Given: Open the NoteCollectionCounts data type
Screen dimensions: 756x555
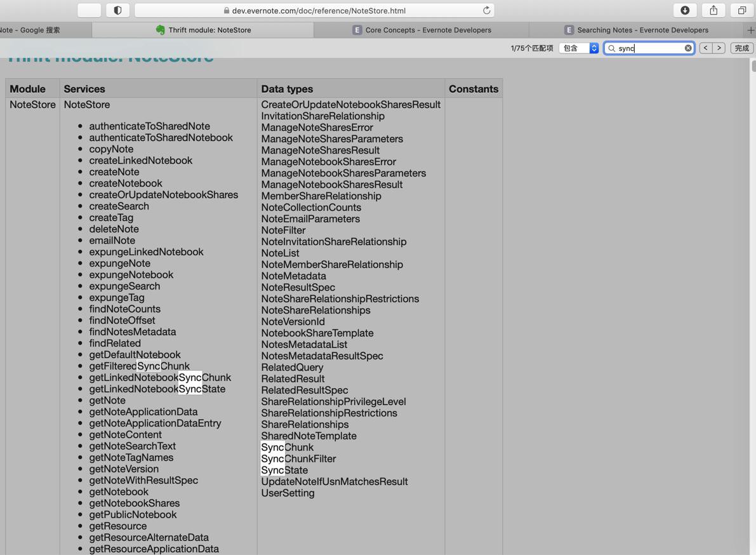Looking at the screenshot, I should 311,208.
